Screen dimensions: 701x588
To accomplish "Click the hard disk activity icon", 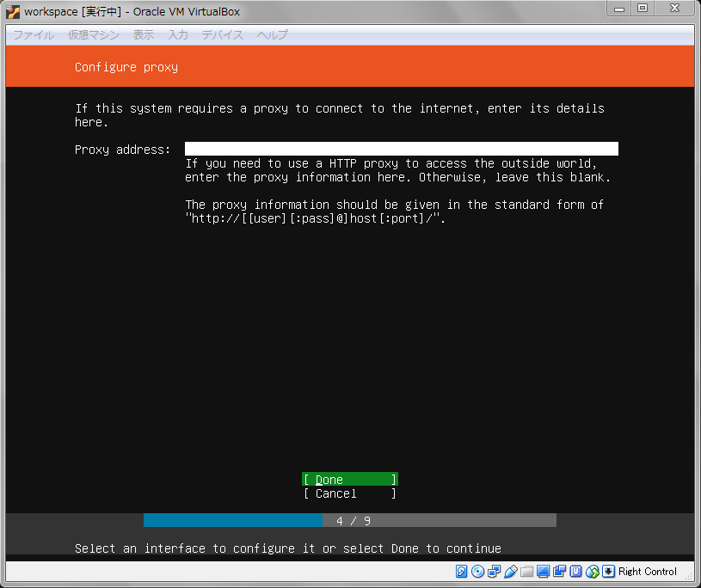I will tap(461, 572).
